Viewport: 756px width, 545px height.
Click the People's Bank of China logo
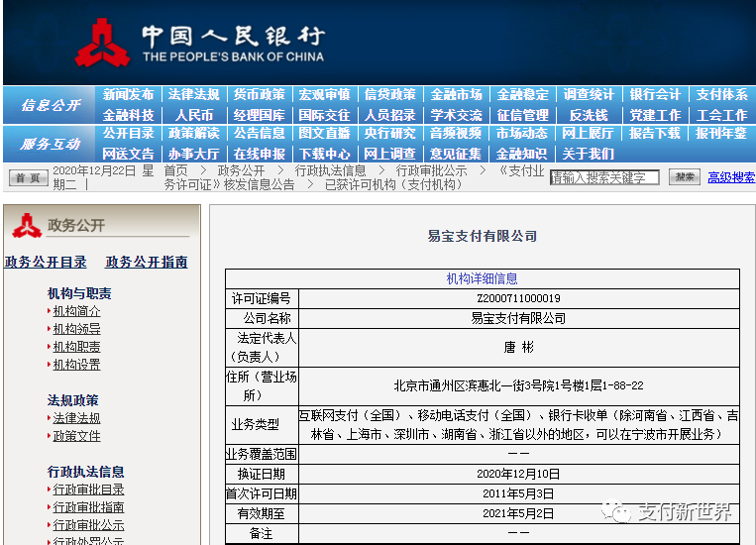click(102, 43)
